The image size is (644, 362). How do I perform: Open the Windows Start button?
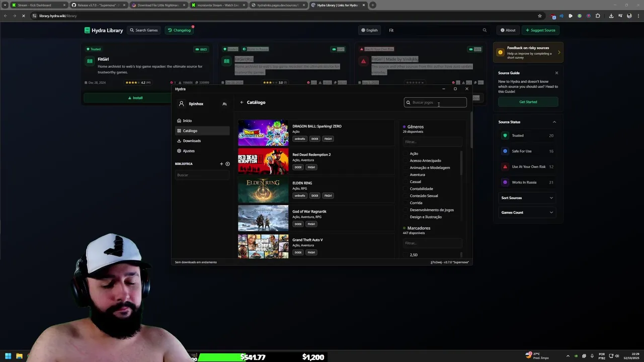[8, 356]
